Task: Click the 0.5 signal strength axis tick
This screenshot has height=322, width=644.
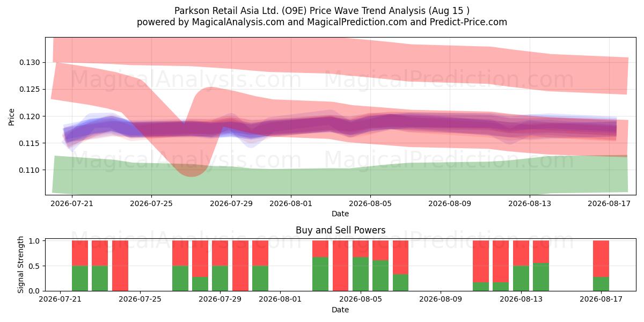Action: (x=35, y=266)
